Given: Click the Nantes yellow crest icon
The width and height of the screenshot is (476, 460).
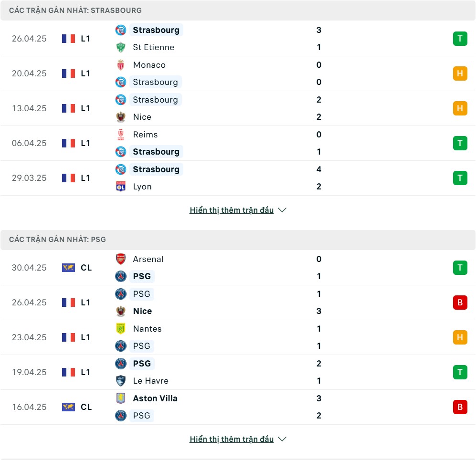Looking at the screenshot, I should point(121,329).
